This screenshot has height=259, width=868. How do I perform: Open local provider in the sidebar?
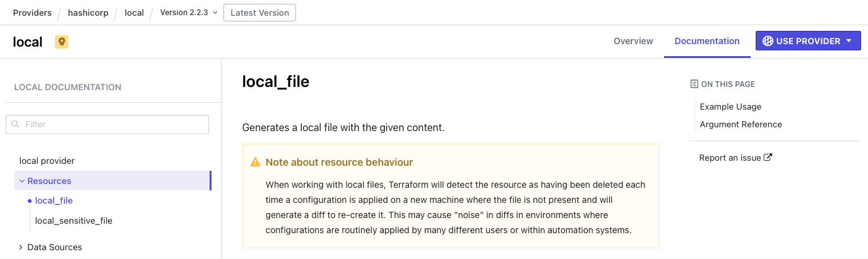pyautogui.click(x=47, y=161)
